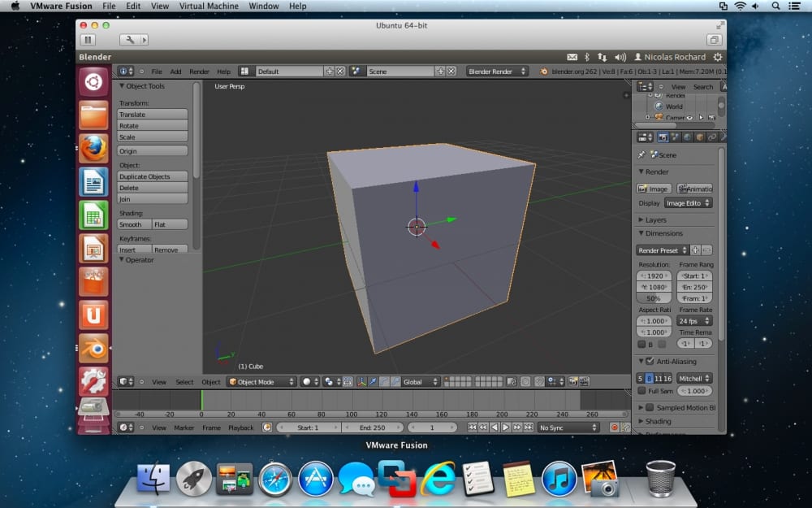Screen dimensions: 812x508
Task: Toggle Camera visibility eye in outliner
Action: [x=689, y=118]
